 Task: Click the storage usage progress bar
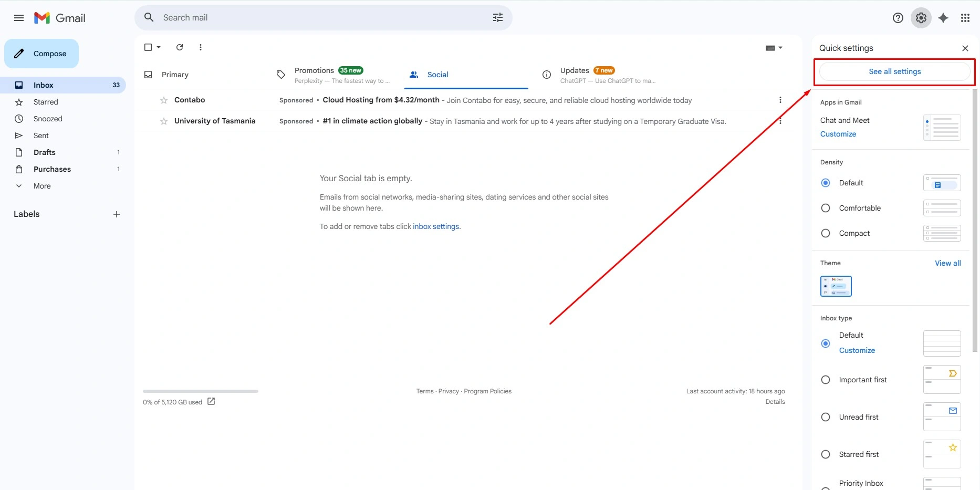tap(201, 391)
